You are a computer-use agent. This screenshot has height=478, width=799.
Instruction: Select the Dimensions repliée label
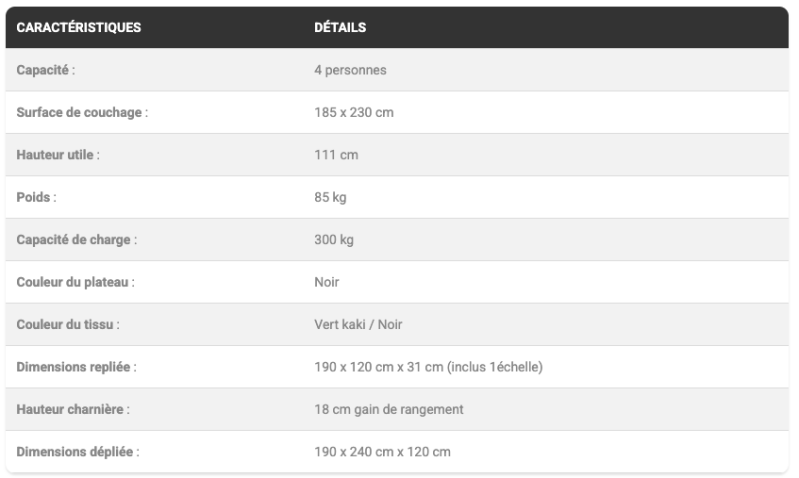[76, 367]
